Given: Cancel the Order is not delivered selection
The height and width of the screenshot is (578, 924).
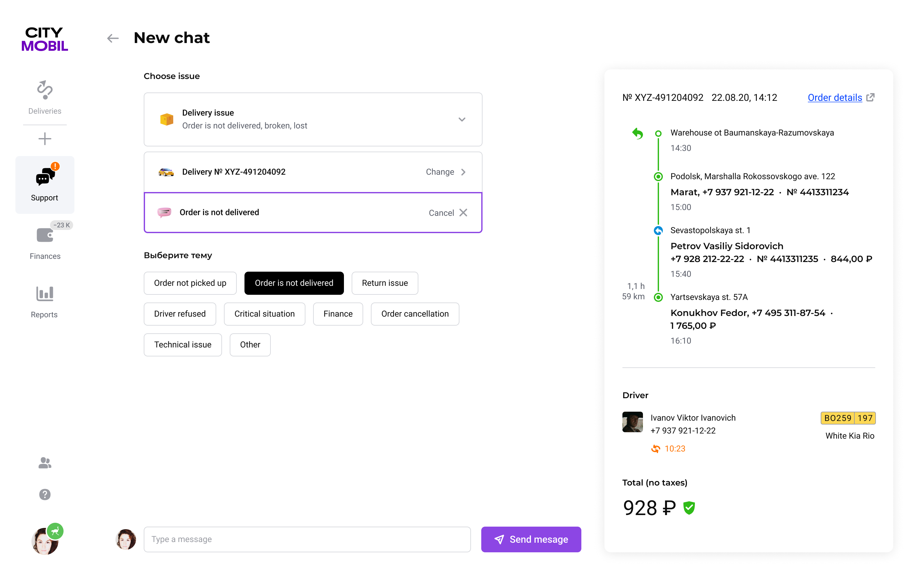Looking at the screenshot, I should pyautogui.click(x=441, y=213).
